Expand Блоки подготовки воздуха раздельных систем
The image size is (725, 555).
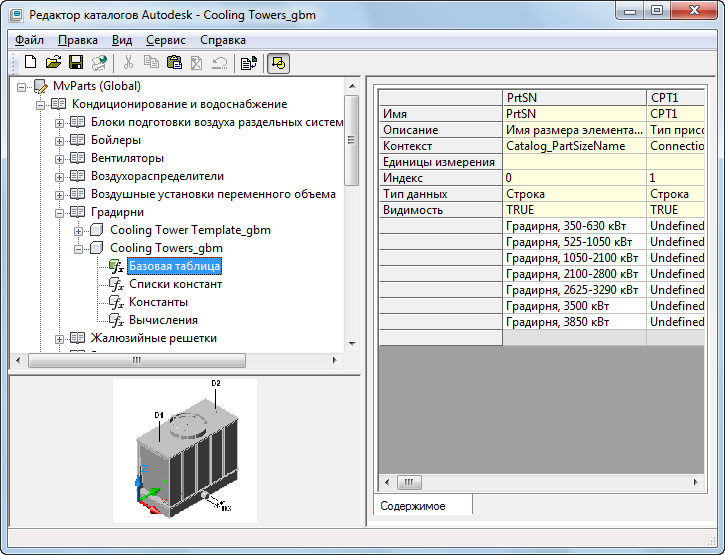click(59, 123)
